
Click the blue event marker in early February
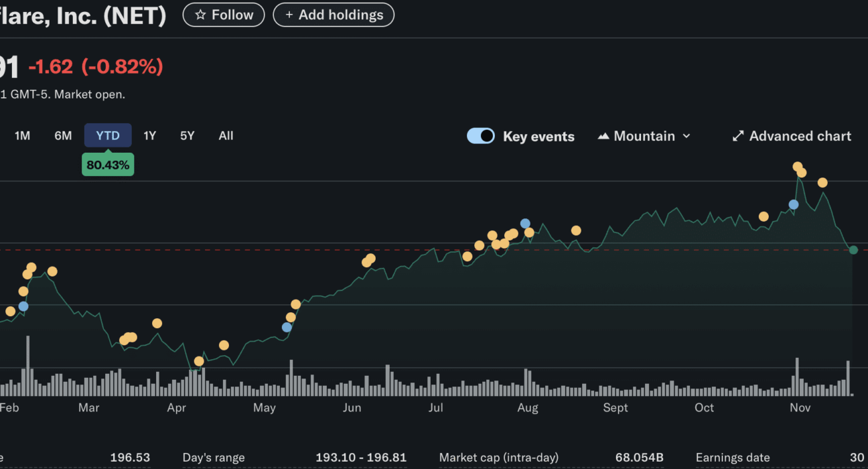point(23,306)
